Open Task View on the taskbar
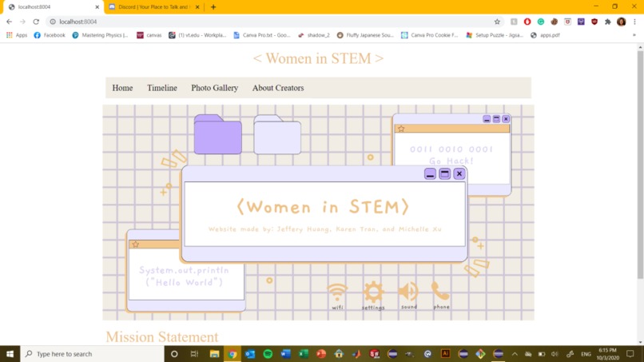The width and height of the screenshot is (644, 362). [x=194, y=354]
